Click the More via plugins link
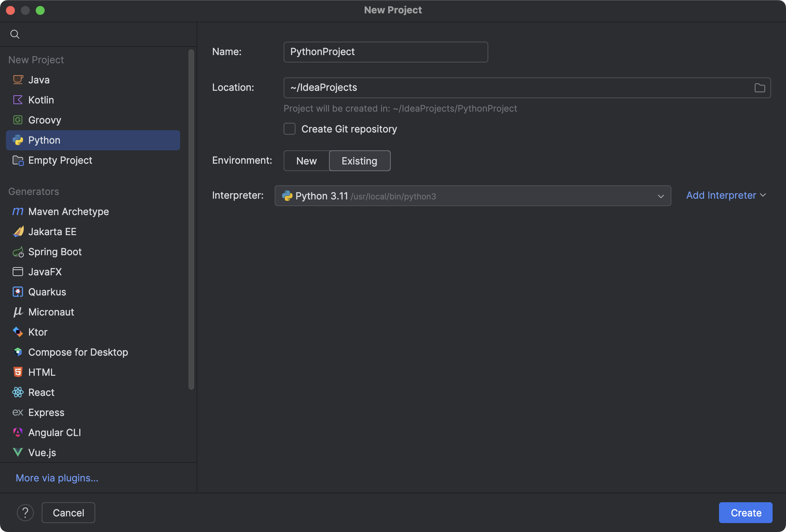The image size is (786, 532). point(57,478)
